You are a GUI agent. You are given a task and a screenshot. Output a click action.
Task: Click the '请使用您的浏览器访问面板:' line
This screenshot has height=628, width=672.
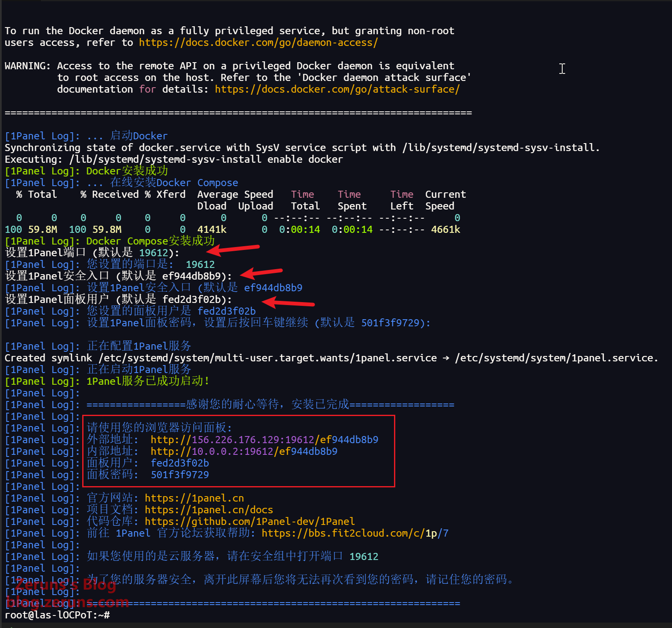point(159,428)
